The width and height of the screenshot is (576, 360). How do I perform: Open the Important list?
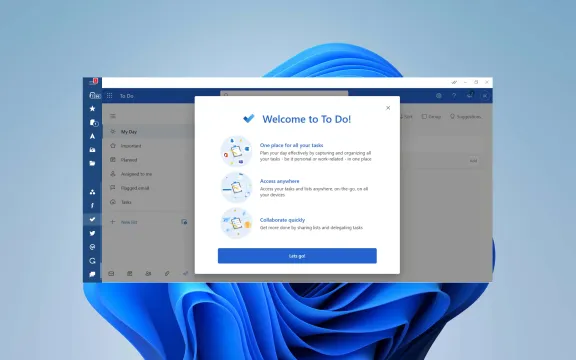pyautogui.click(x=148, y=146)
